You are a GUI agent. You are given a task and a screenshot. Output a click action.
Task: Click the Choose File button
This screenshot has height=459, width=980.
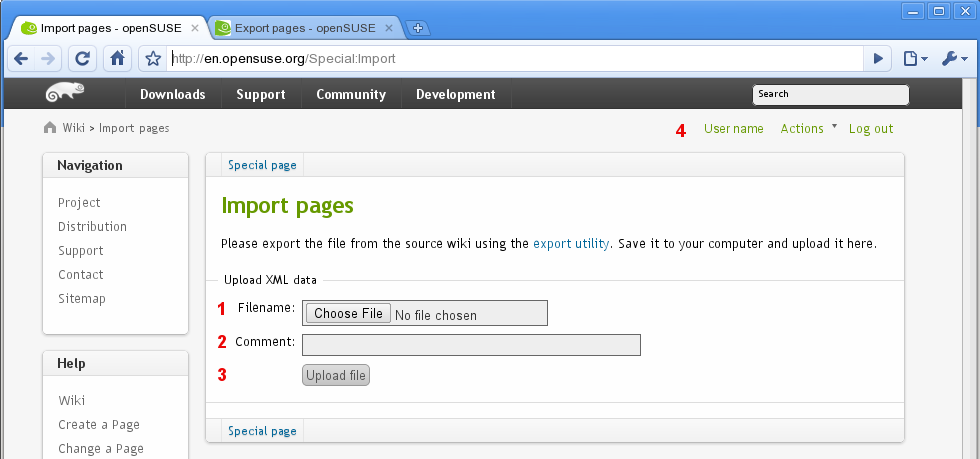(x=348, y=313)
